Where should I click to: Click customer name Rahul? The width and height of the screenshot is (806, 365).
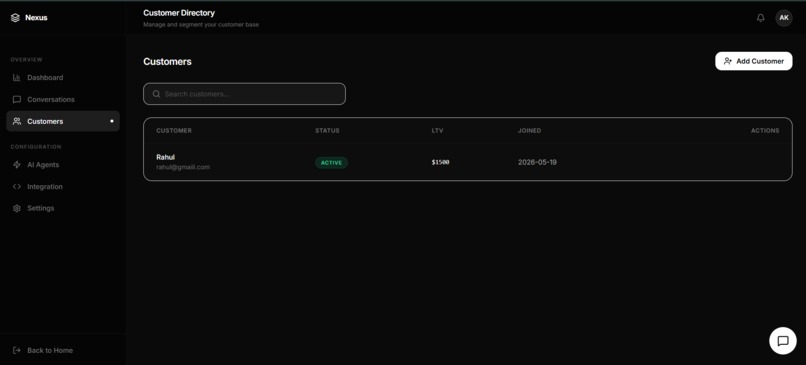coord(166,157)
